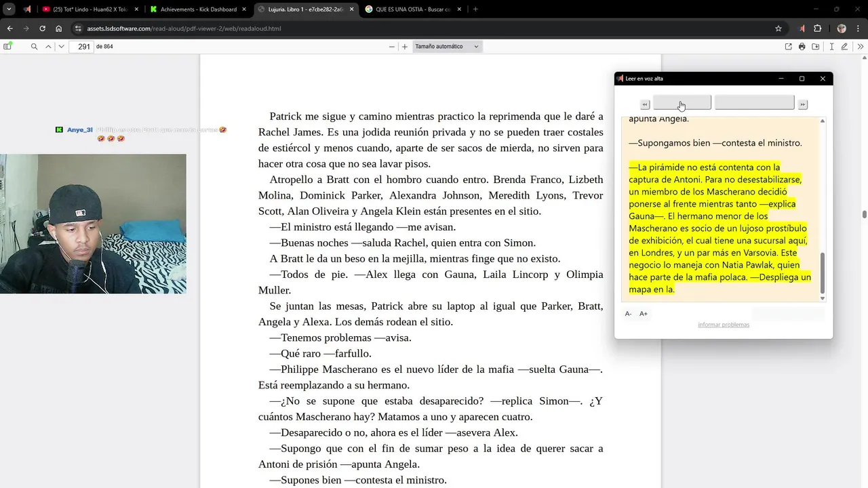Screen dimensions: 868x488
Task: Click the 'de 864' page count label
Action: point(104,47)
